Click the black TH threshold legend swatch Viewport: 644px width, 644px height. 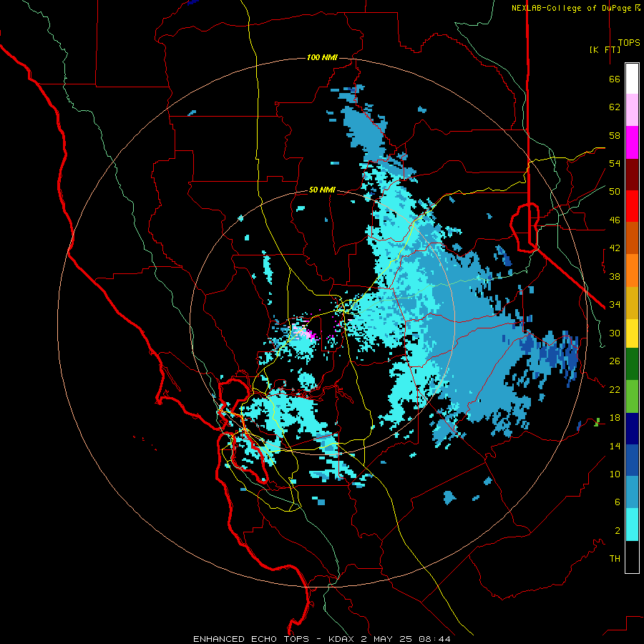(632, 557)
